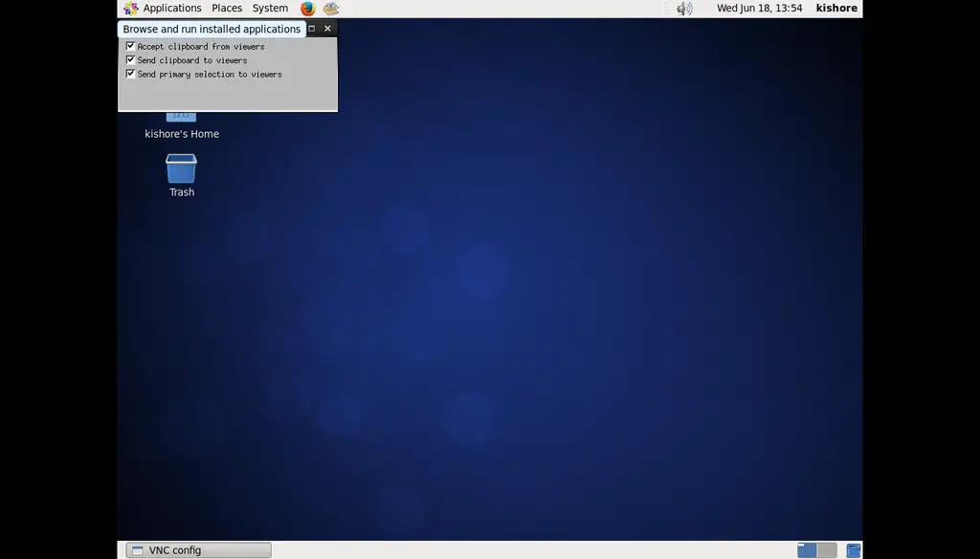Click the VNC config taskbar button
The width and height of the screenshot is (980, 559).
pos(199,550)
